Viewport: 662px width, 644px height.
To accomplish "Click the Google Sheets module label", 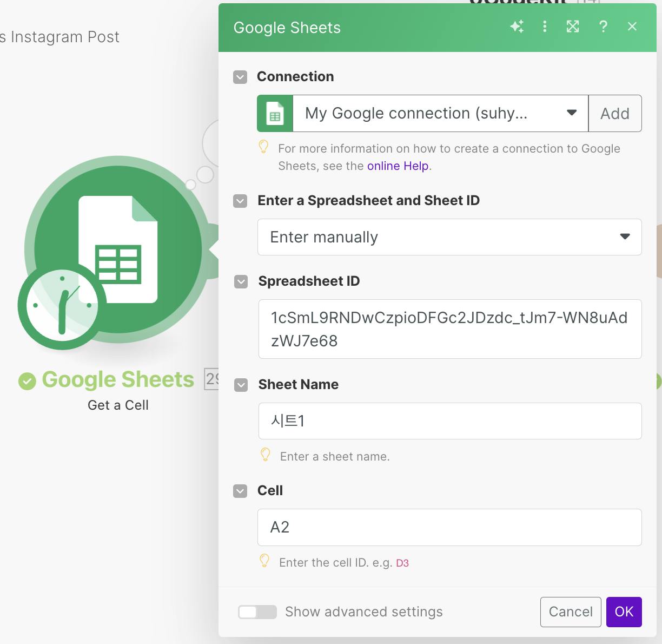I will coord(118,379).
